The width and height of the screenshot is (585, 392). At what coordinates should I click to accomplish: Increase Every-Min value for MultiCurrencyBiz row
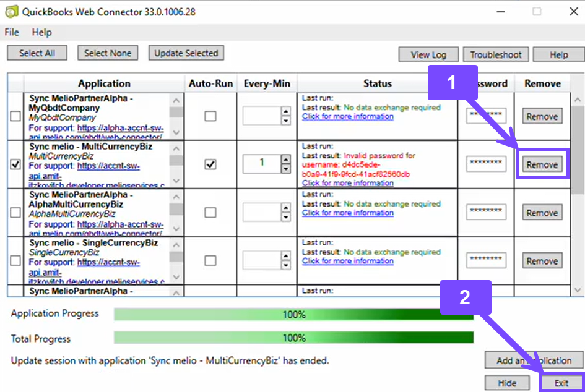[285, 160]
